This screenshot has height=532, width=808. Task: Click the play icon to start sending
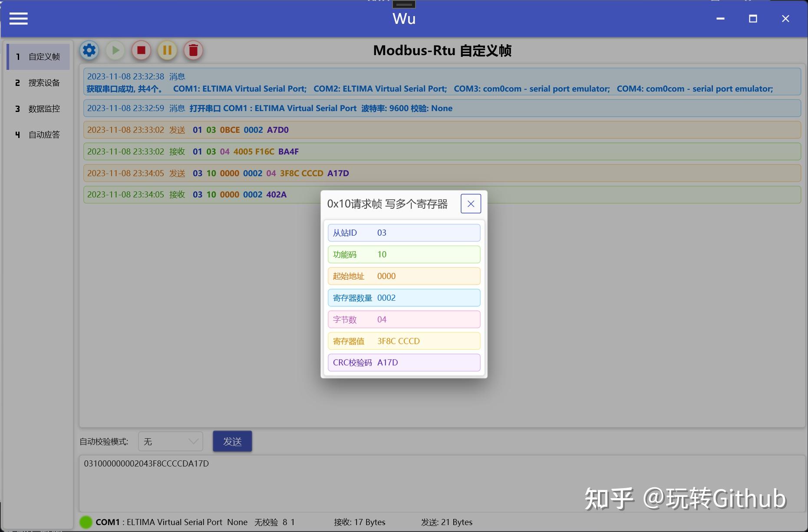115,50
